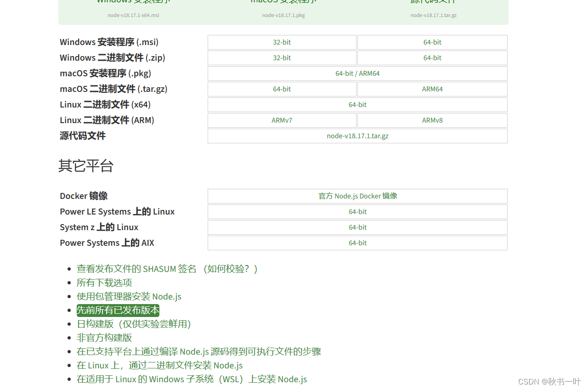The width and height of the screenshot is (588, 390).
Task: Click the Power LE Systems 上的 Linux label
Action: pyautogui.click(x=117, y=212)
